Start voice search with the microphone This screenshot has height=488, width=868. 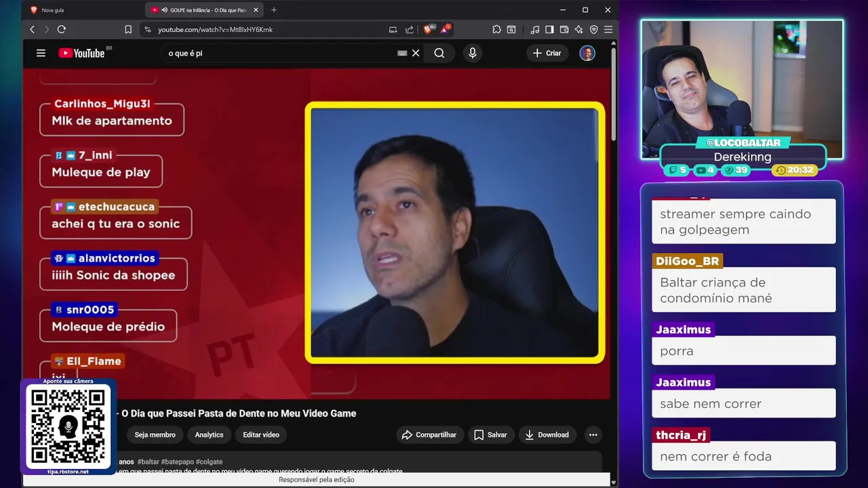click(x=473, y=53)
